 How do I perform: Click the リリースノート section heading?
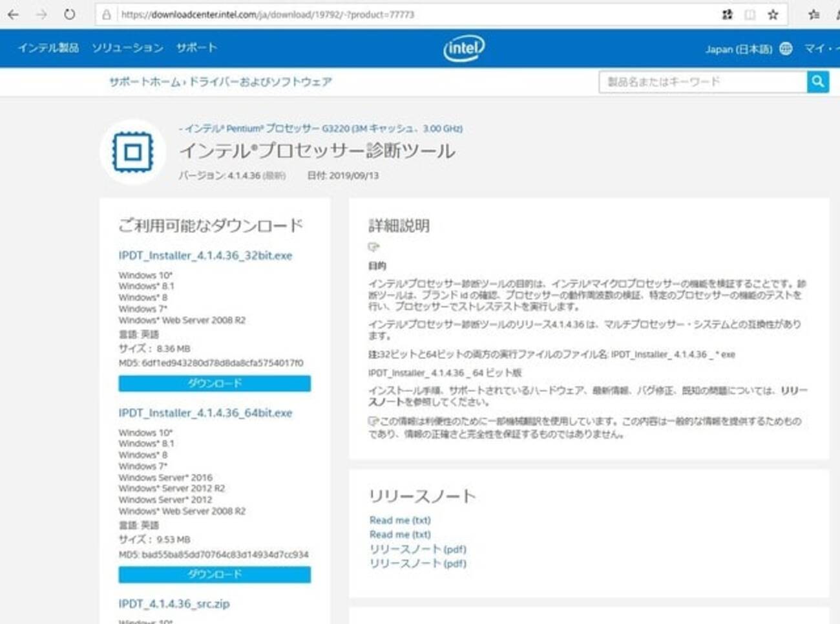click(x=423, y=496)
